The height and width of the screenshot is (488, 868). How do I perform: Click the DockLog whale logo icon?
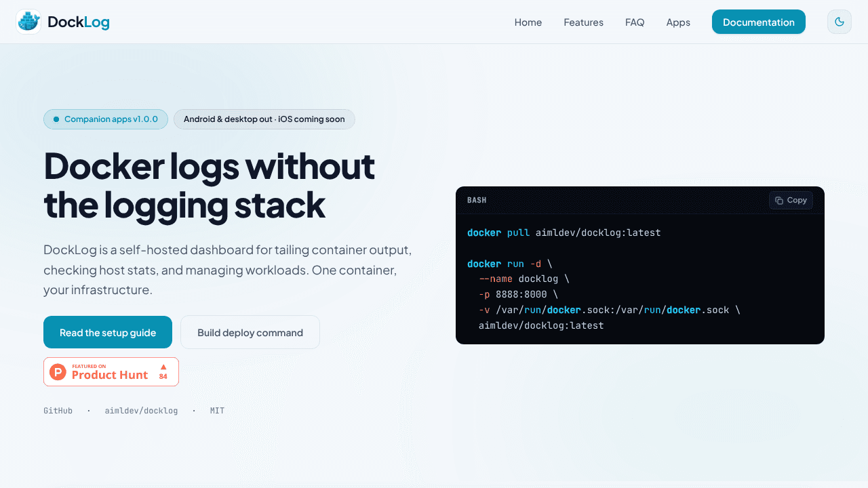point(28,22)
